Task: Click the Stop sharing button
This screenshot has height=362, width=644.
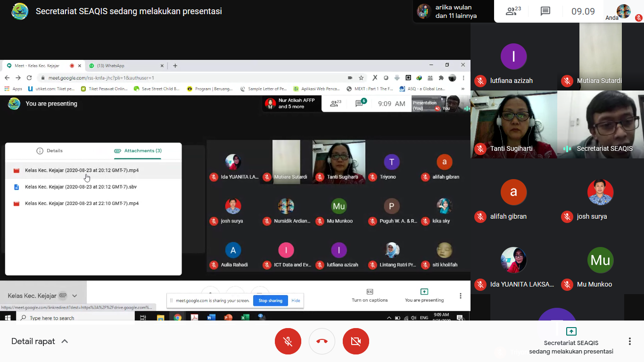Action: 270,301
